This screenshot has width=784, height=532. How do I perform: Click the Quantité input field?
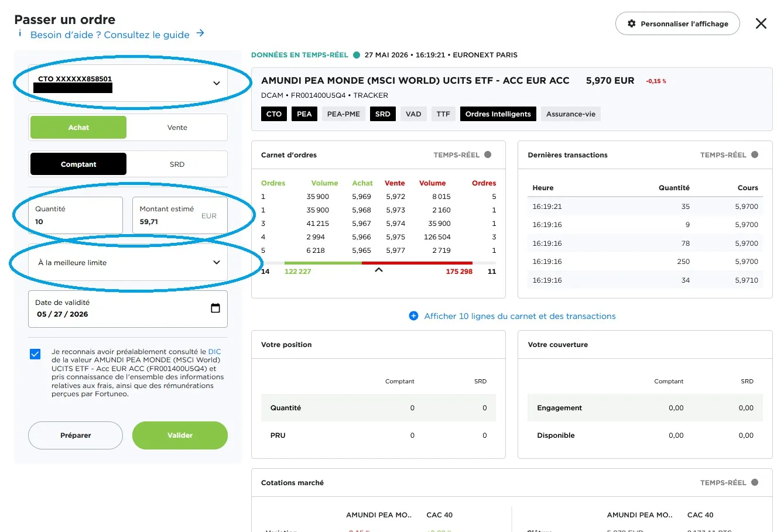[76, 215]
